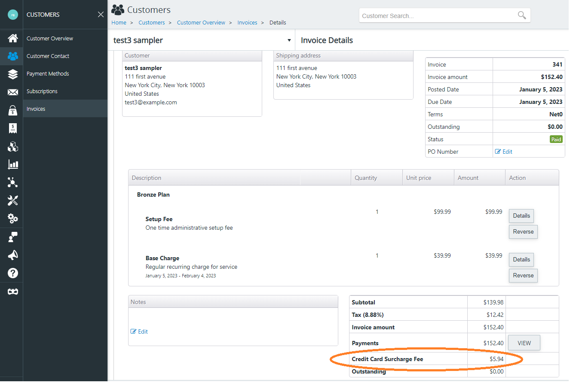
Task: Click the $12.42 tax amount
Action: tap(495, 315)
